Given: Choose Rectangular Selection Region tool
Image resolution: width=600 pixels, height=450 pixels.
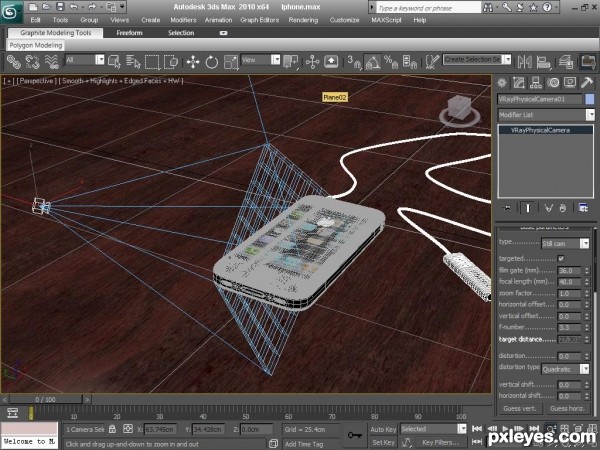Looking at the screenshot, I should pos(152,62).
